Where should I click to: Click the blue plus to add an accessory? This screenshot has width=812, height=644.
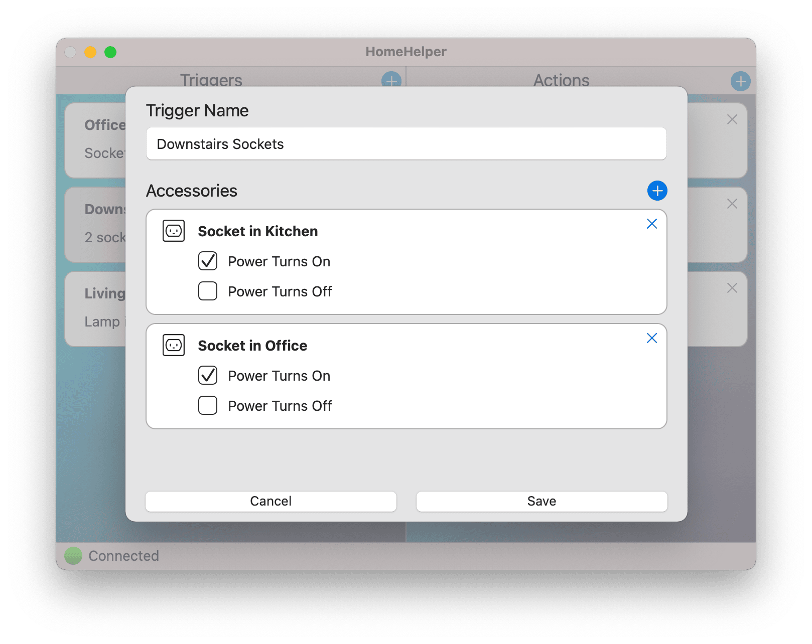[657, 191]
